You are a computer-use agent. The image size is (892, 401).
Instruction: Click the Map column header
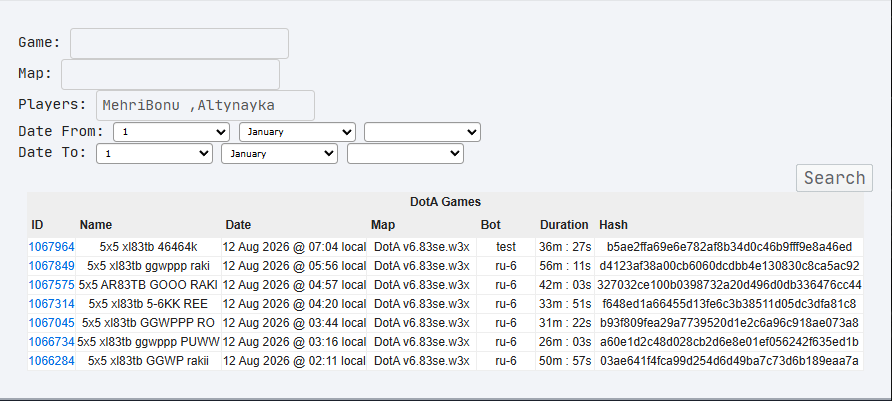point(383,225)
